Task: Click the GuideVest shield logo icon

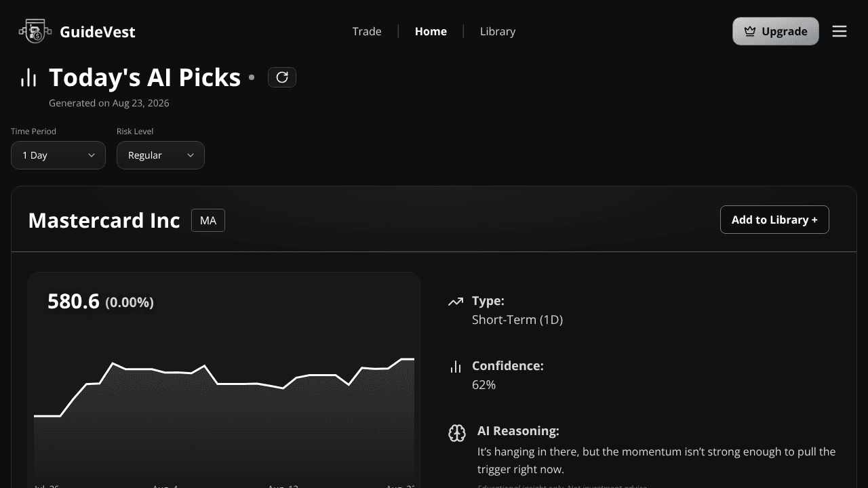Action: tap(35, 31)
